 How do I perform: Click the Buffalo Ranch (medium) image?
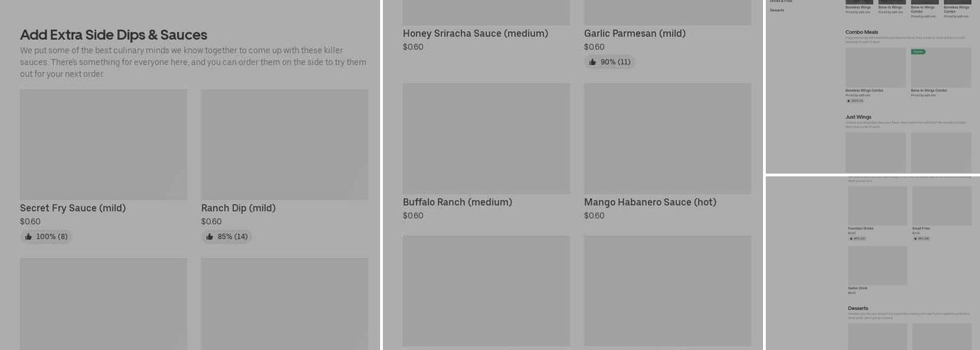pos(486,139)
